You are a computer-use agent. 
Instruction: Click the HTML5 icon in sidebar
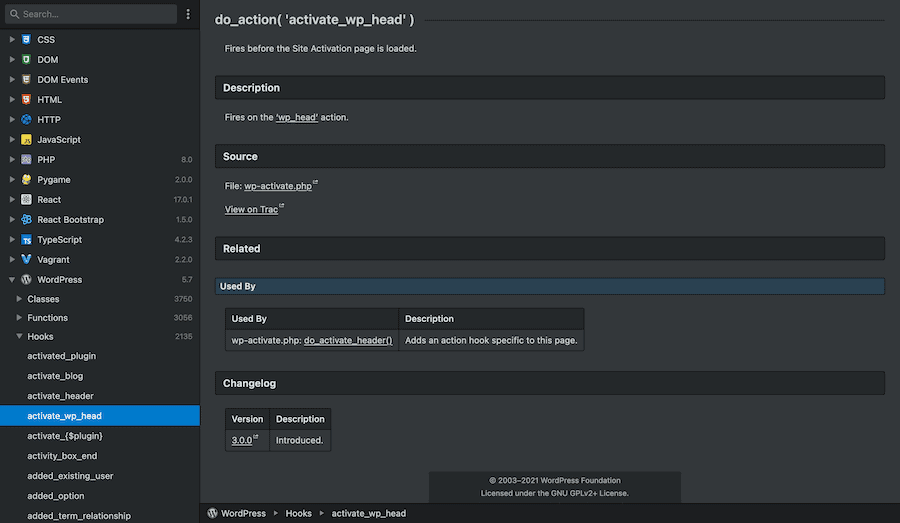(26, 100)
